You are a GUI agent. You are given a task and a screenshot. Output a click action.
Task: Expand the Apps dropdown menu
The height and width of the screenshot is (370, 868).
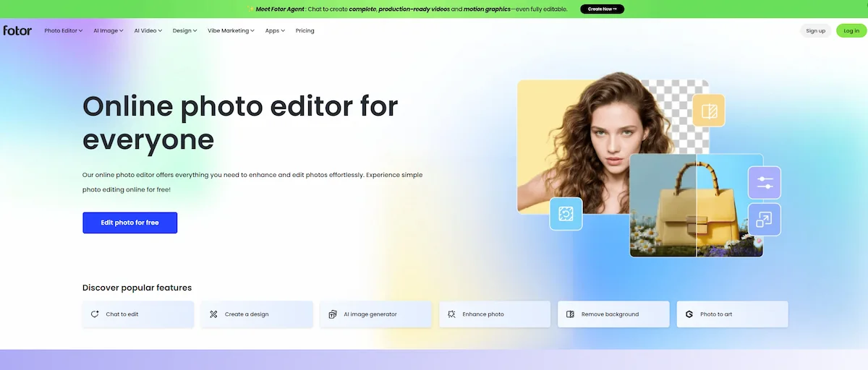tap(275, 31)
